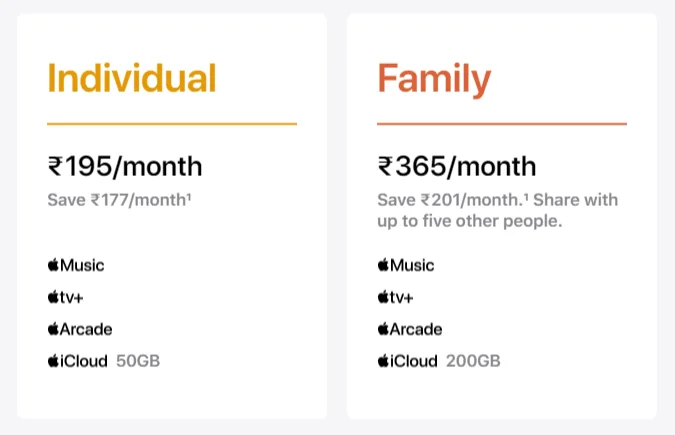This screenshot has width=675, height=435.
Task: Click the ₹195/month Individual price
Action: click(x=125, y=166)
